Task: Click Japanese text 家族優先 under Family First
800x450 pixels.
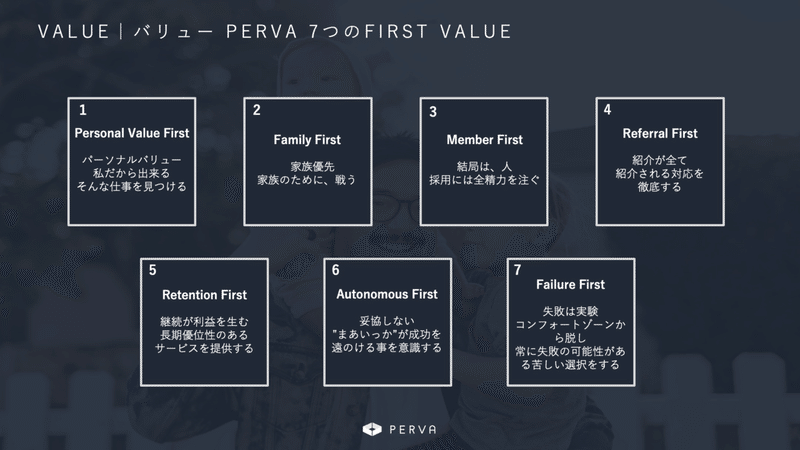Action: [x=312, y=166]
